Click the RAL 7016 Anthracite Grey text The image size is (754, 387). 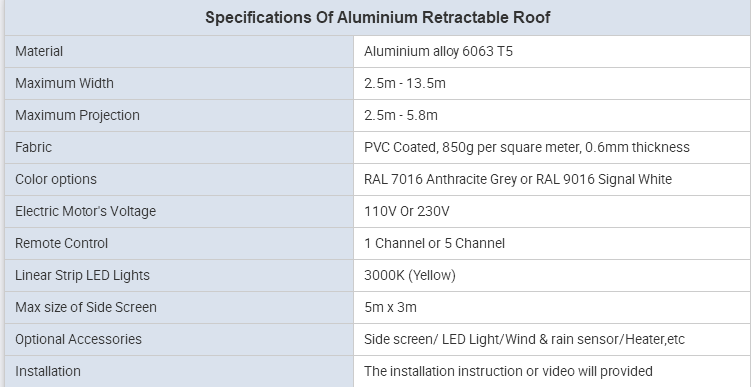point(440,179)
